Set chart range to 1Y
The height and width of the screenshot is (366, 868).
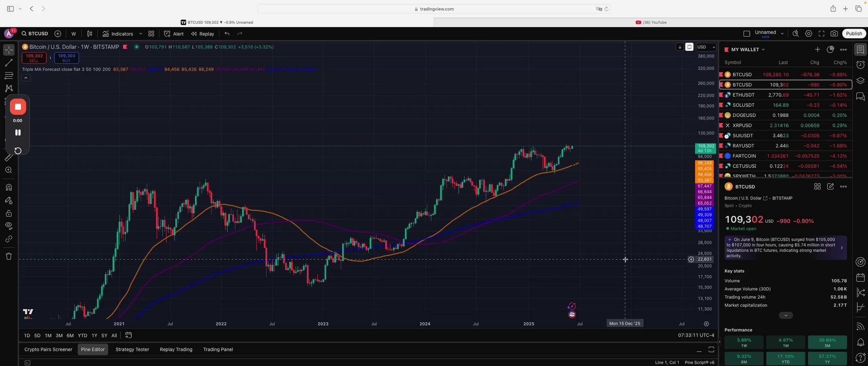pyautogui.click(x=94, y=335)
